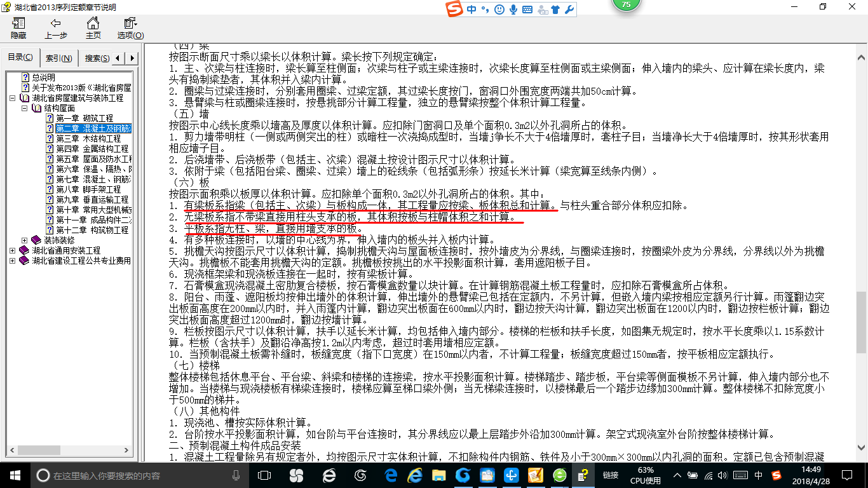
Task: Select 第九章 垂直运输工程 chapter
Action: pos(92,200)
